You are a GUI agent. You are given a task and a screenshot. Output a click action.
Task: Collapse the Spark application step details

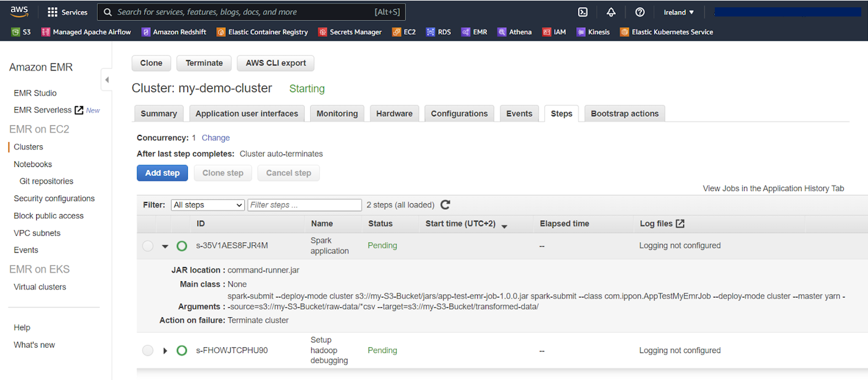[165, 246]
